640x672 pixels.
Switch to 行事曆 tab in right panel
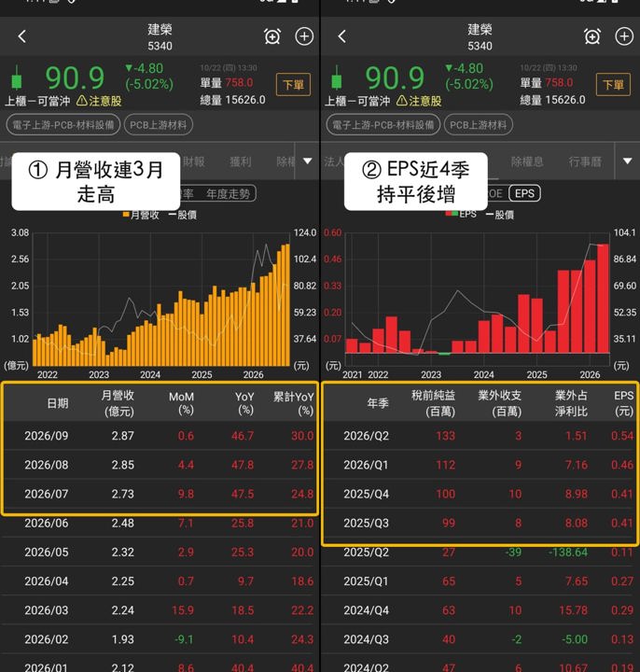click(x=585, y=161)
